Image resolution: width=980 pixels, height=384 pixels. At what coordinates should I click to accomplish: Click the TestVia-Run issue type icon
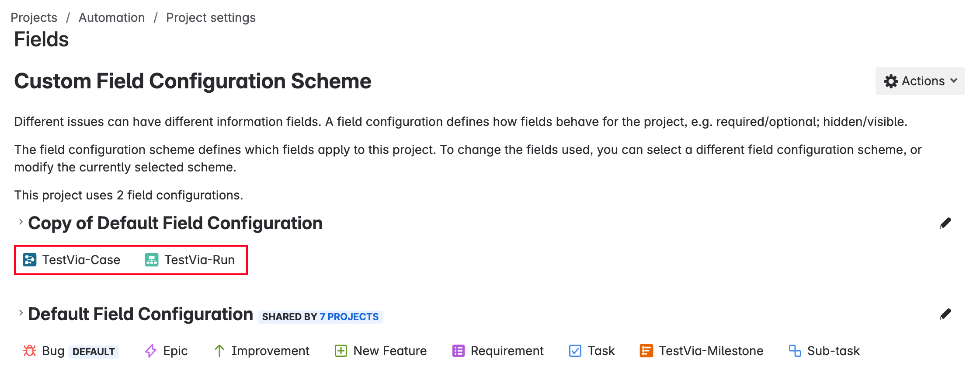point(152,260)
